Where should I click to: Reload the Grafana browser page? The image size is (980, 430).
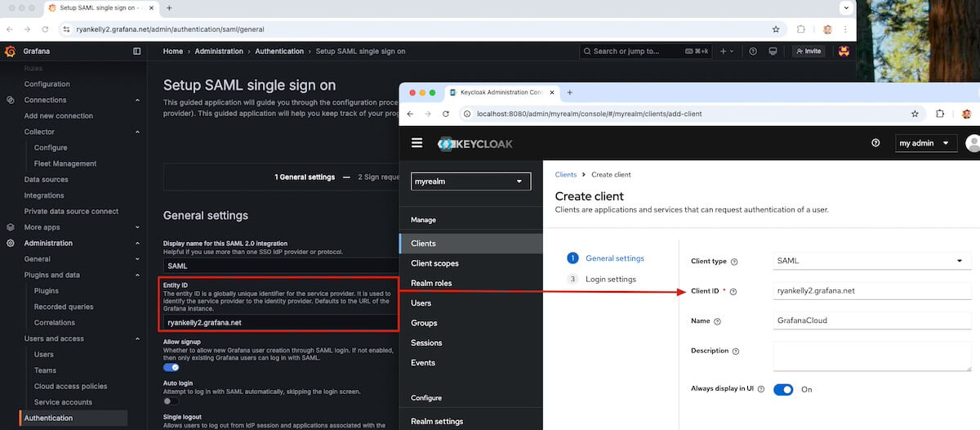[46, 29]
